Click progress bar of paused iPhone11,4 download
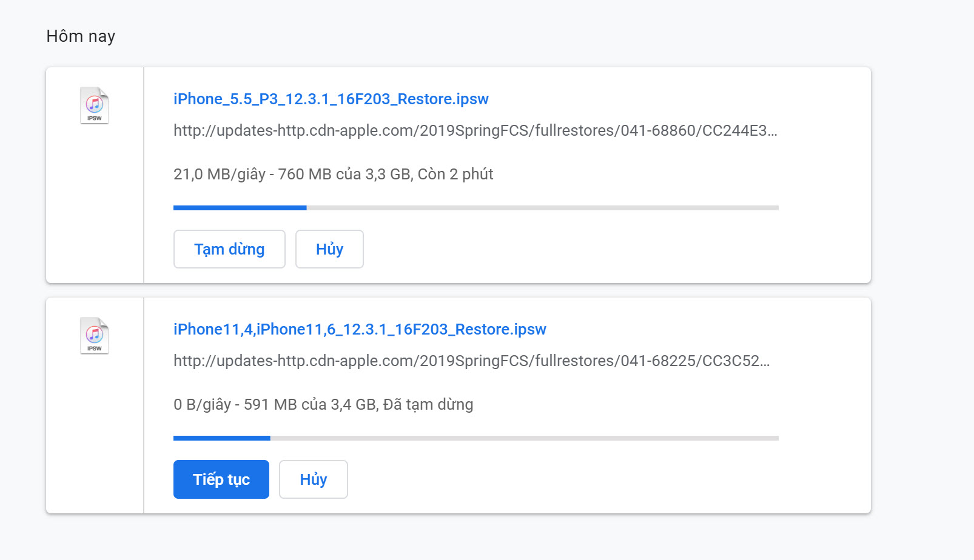Image resolution: width=974 pixels, height=560 pixels. (476, 438)
